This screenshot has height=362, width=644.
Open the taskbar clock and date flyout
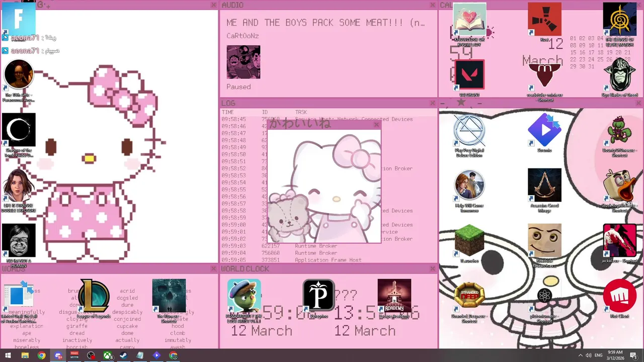pos(615,355)
